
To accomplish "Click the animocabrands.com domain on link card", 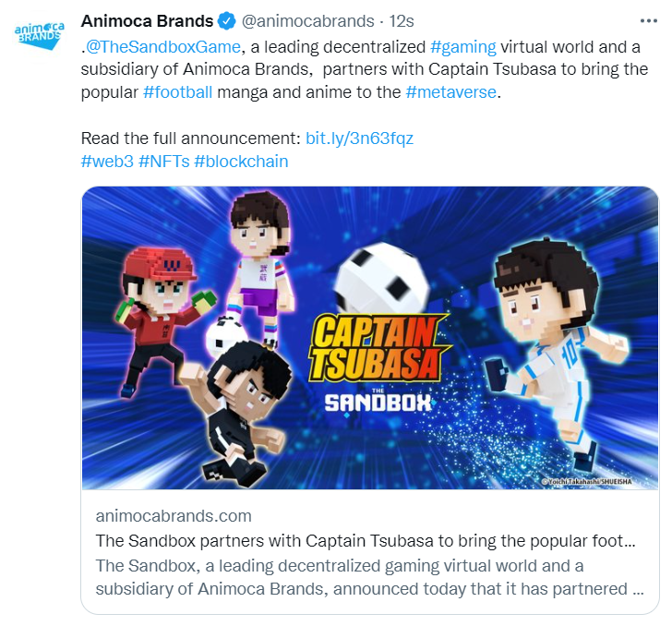I will click(x=174, y=516).
